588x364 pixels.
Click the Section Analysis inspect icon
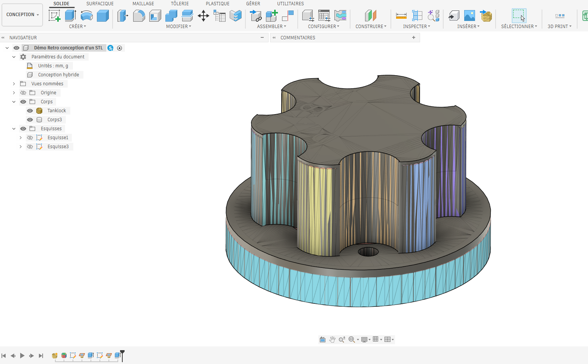[417, 16]
